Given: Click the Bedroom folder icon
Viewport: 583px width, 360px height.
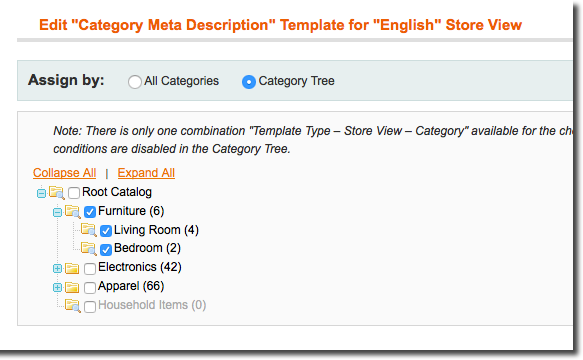Looking at the screenshot, I should pos(89,248).
